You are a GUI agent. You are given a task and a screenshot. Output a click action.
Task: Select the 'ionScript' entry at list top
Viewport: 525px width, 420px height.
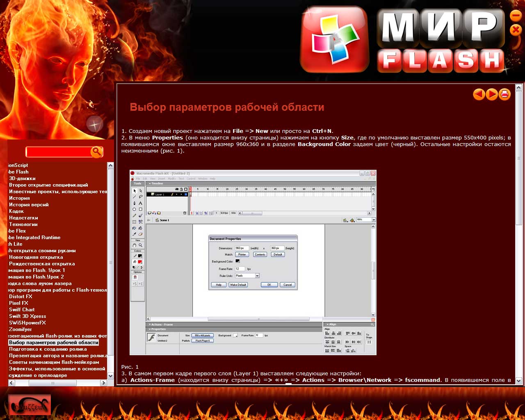tap(18, 165)
